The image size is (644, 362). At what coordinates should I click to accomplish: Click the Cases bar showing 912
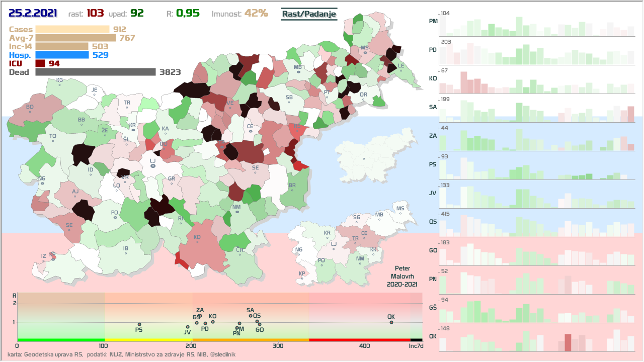pos(72,30)
